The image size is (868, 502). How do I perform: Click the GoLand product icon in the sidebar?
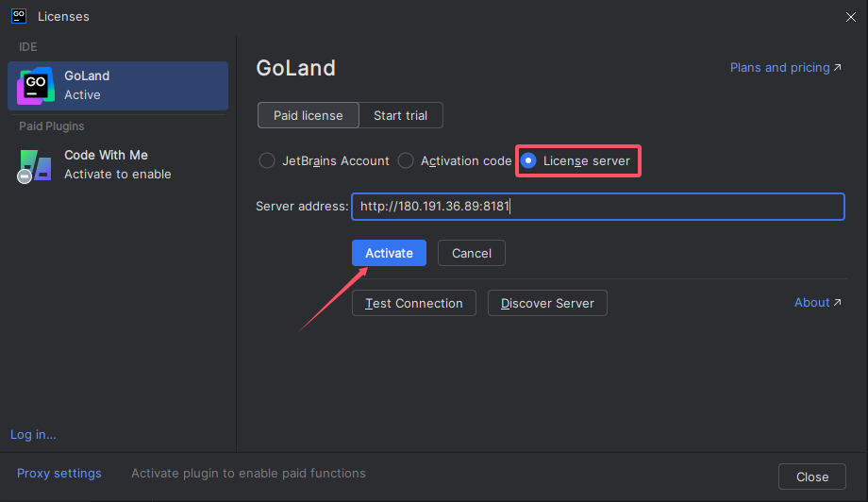click(36, 86)
